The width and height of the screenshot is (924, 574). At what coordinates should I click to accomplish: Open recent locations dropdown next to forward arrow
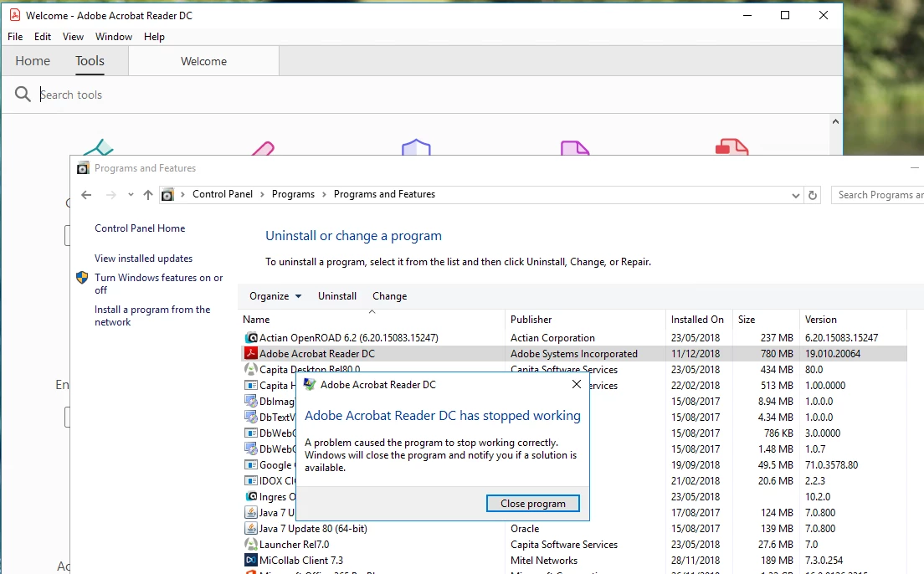131,194
